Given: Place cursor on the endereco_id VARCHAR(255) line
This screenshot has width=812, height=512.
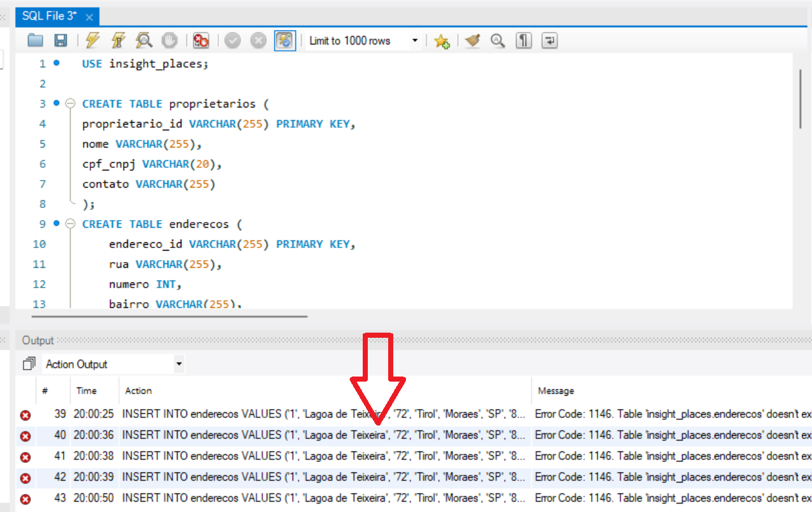Looking at the screenshot, I should coord(232,244).
